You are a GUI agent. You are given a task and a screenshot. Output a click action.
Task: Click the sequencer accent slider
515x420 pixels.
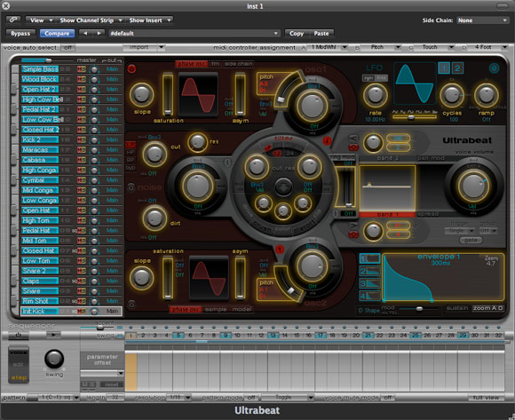(x=97, y=328)
